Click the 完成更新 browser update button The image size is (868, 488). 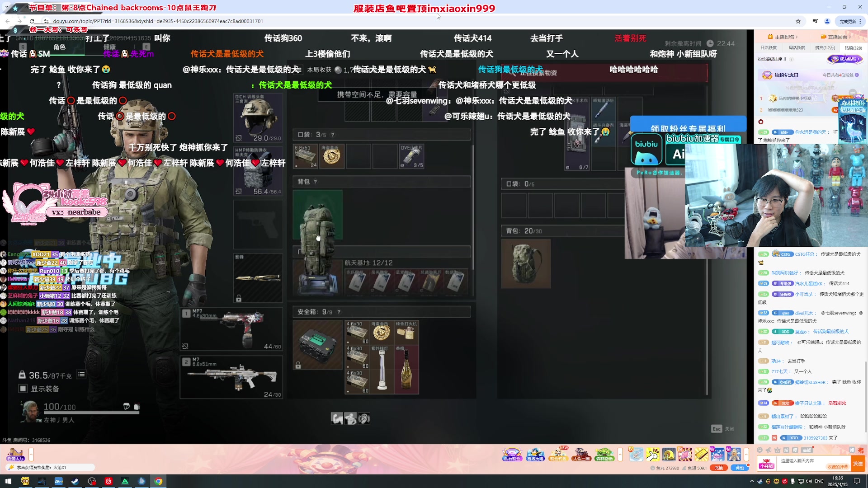851,21
